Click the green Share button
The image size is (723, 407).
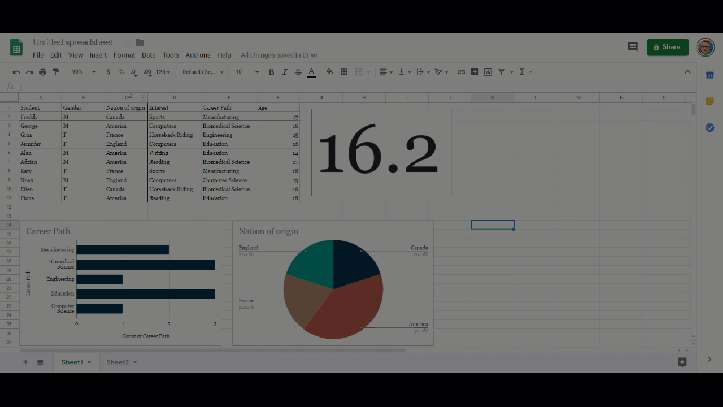coord(667,47)
